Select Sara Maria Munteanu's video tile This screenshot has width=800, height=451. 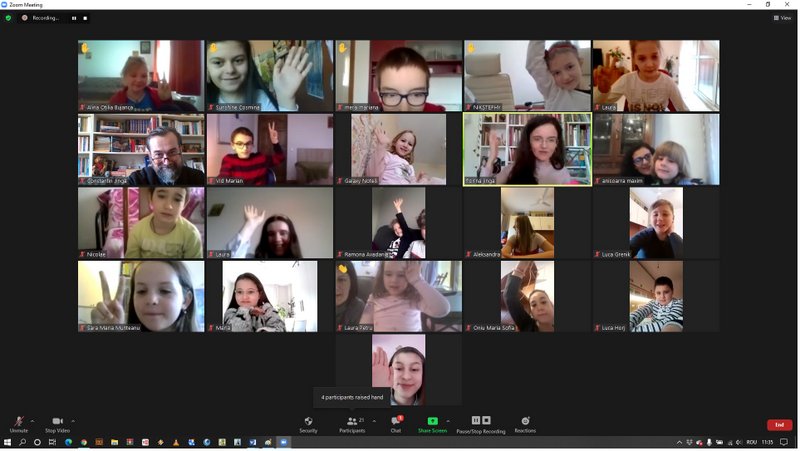tap(141, 296)
